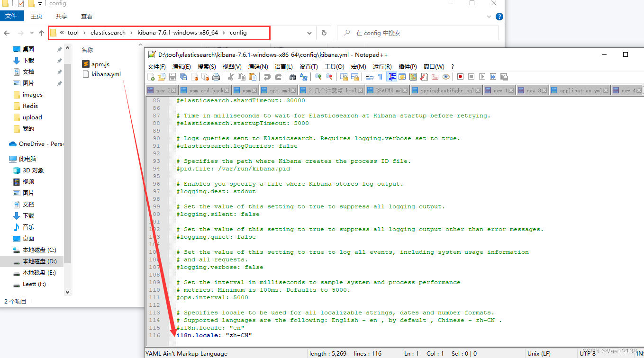
Task: Save the file with the Notepad++ floppy icon
Action: [172, 77]
